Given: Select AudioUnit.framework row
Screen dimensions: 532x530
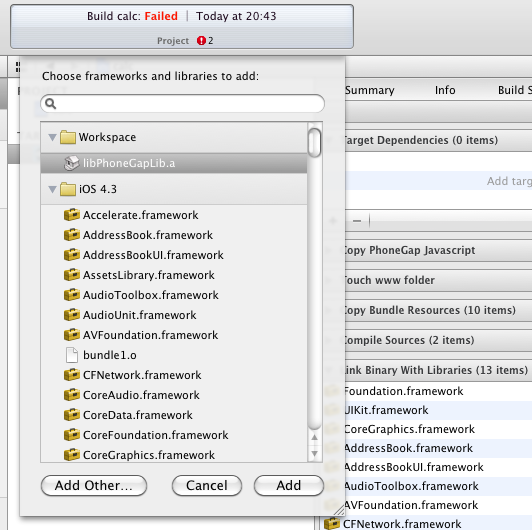Looking at the screenshot, I should point(174,315).
